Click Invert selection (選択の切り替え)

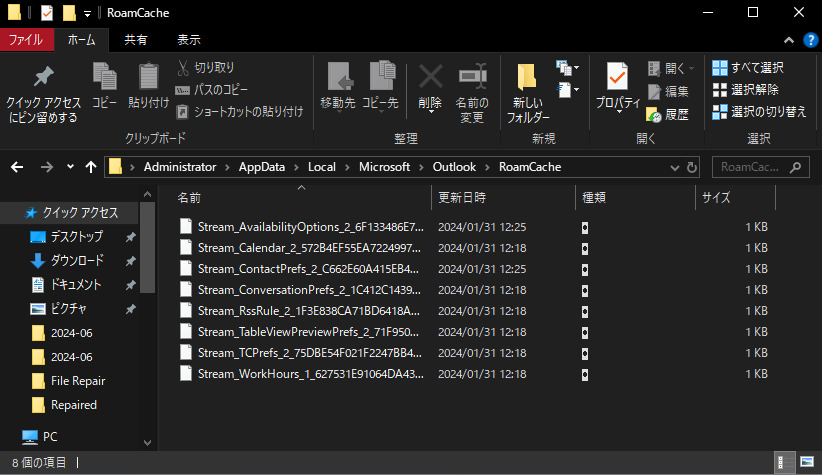click(x=759, y=112)
